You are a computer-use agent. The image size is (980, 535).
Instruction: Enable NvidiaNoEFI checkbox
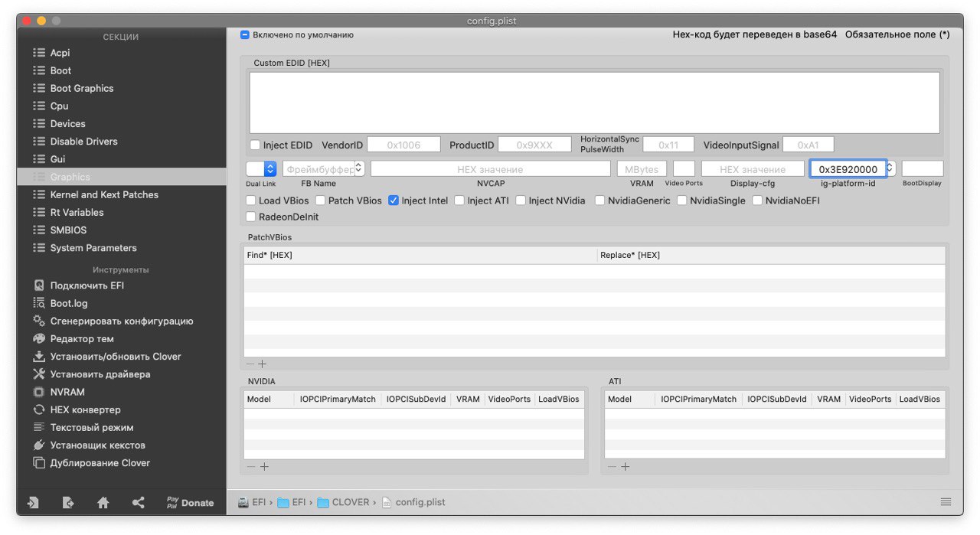pyautogui.click(x=757, y=201)
